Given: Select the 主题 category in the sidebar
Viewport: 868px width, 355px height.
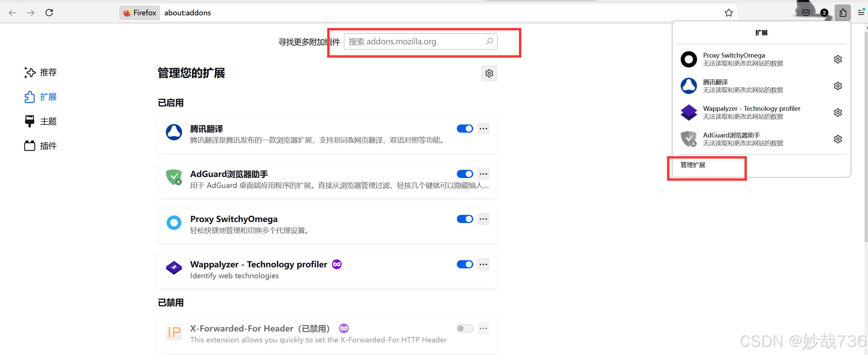Looking at the screenshot, I should [x=41, y=121].
